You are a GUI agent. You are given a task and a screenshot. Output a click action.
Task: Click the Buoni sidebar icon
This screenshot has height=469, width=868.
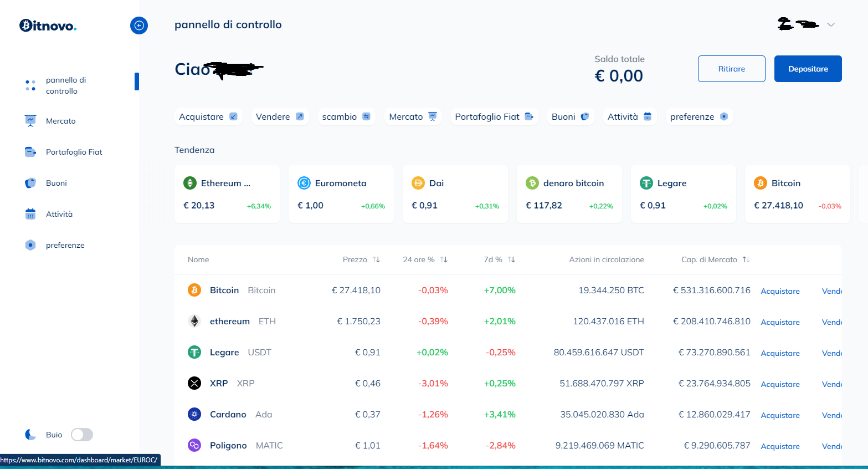point(30,183)
